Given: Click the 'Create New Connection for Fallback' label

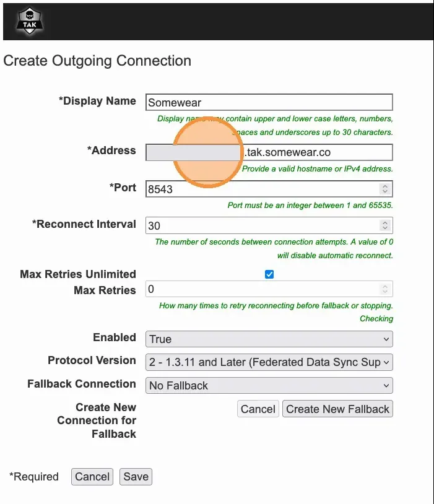Looking at the screenshot, I should click(97, 420).
